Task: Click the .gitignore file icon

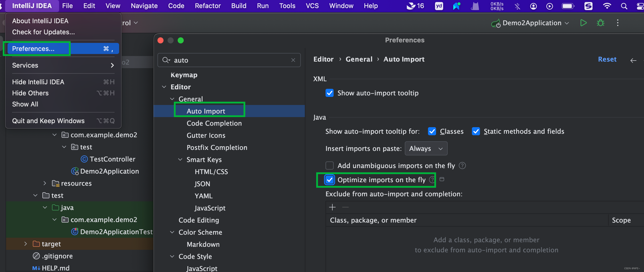Action: point(36,256)
